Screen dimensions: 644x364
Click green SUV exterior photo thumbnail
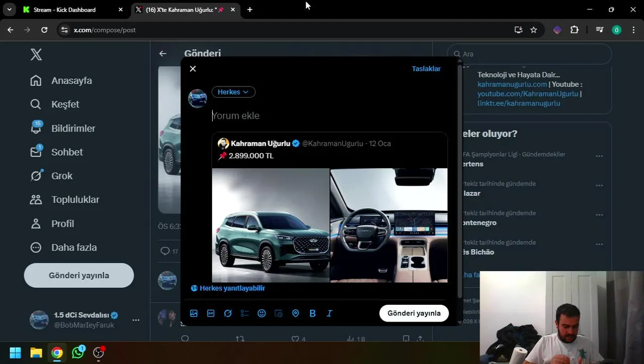click(x=271, y=225)
